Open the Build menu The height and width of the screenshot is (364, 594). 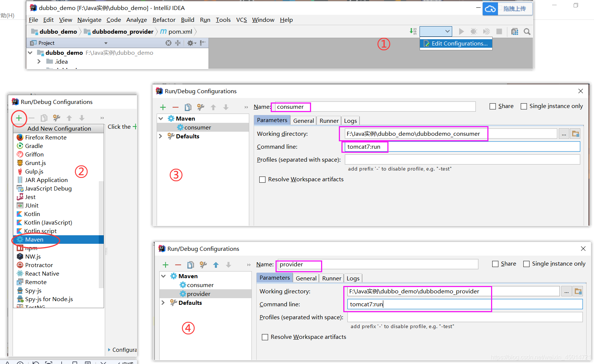[x=187, y=20]
